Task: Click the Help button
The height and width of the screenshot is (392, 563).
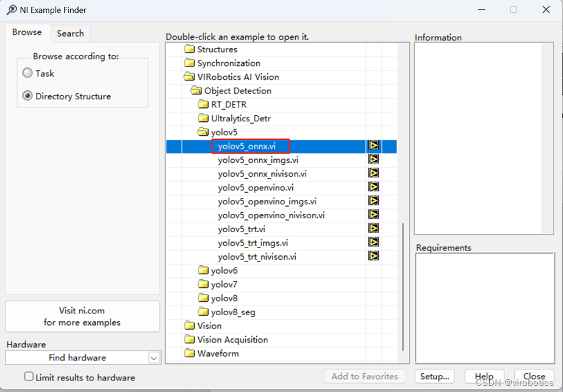Action: [x=484, y=376]
